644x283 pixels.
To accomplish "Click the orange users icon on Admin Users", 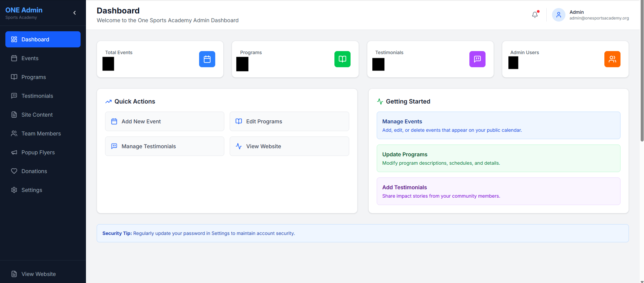I will click(x=612, y=59).
